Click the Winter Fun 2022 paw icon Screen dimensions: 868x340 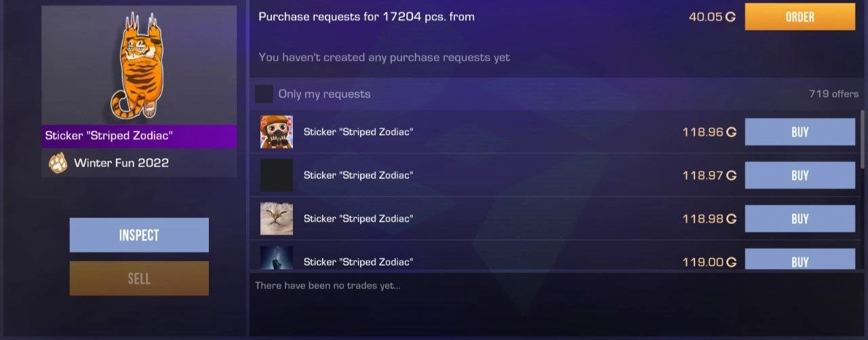point(58,163)
